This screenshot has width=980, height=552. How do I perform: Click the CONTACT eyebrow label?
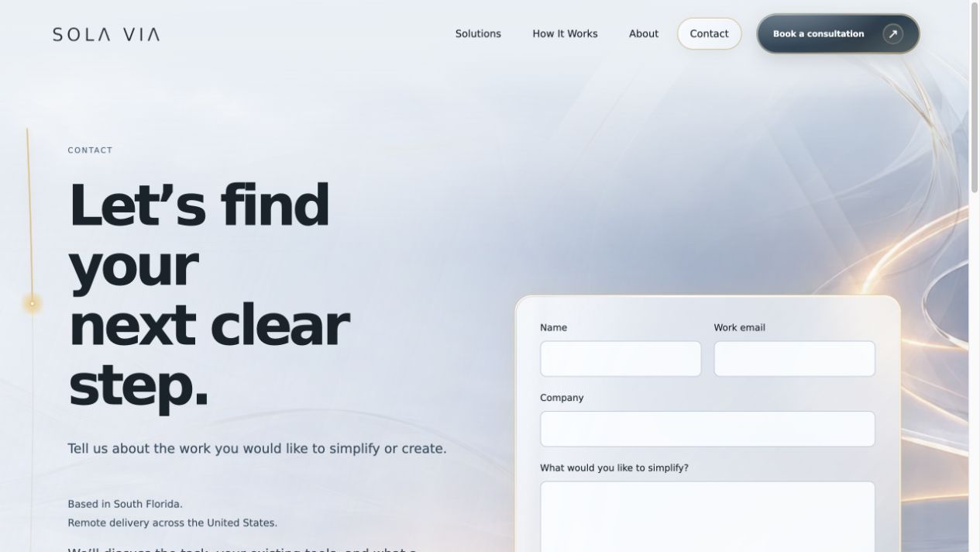click(90, 150)
